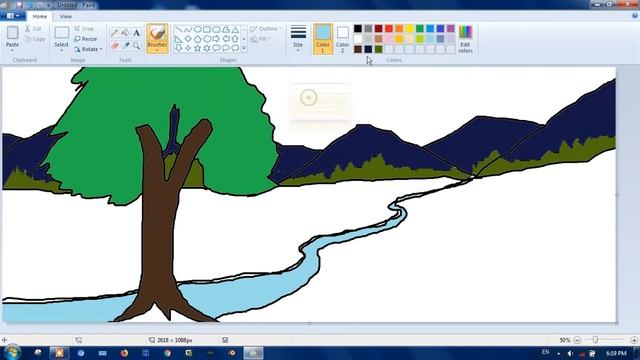Viewport: 640px width, 360px height.
Task: Choose the Diamond shape
Action: (x=188, y=39)
